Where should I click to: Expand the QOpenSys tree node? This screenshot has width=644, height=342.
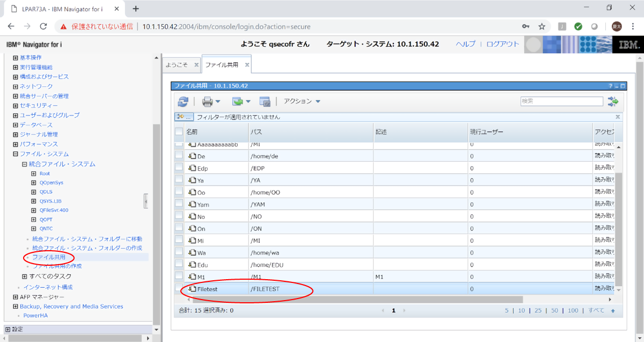tap(34, 183)
